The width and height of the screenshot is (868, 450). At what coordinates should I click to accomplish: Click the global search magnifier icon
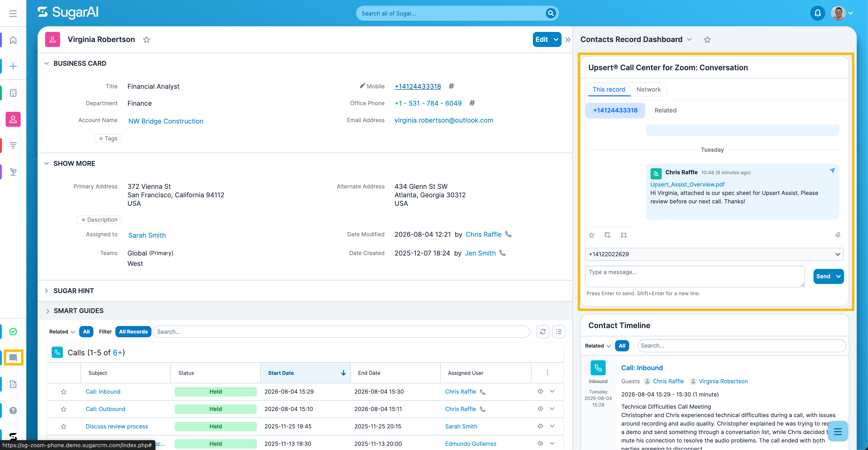[x=550, y=13]
